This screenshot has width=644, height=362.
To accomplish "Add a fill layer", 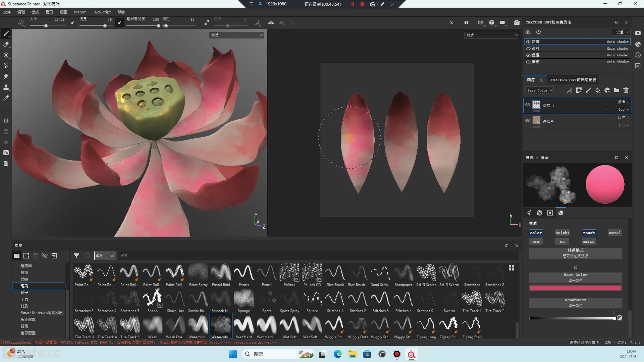I will [598, 90].
